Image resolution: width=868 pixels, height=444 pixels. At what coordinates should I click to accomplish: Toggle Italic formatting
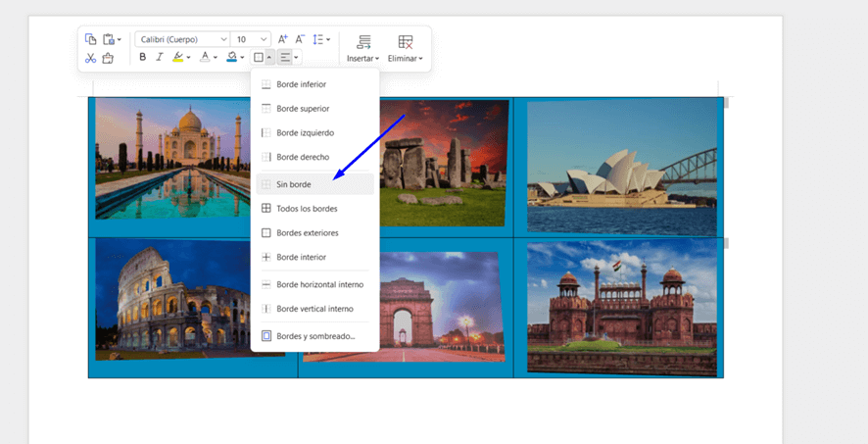160,58
